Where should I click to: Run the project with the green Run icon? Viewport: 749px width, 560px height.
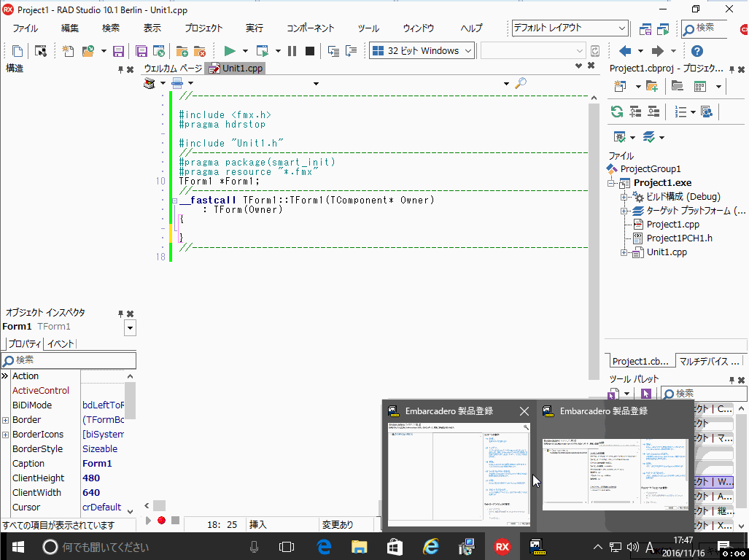(x=229, y=50)
